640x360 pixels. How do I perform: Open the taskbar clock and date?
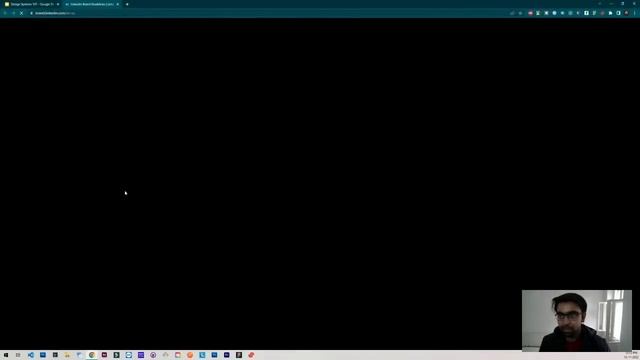631,355
